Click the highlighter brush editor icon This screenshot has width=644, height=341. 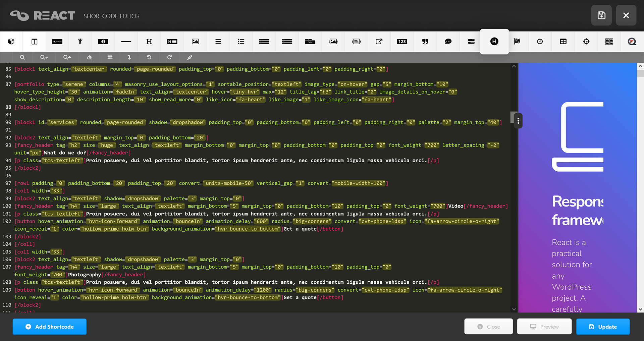(190, 57)
